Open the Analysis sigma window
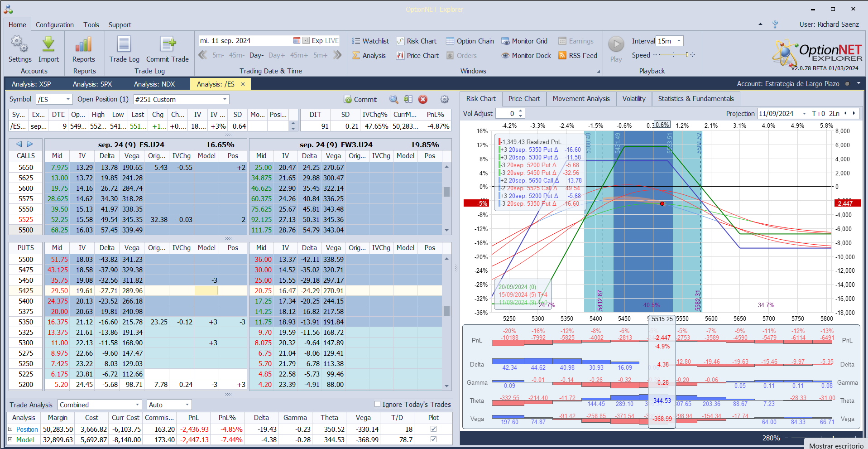This screenshot has width=868, height=449. point(369,55)
